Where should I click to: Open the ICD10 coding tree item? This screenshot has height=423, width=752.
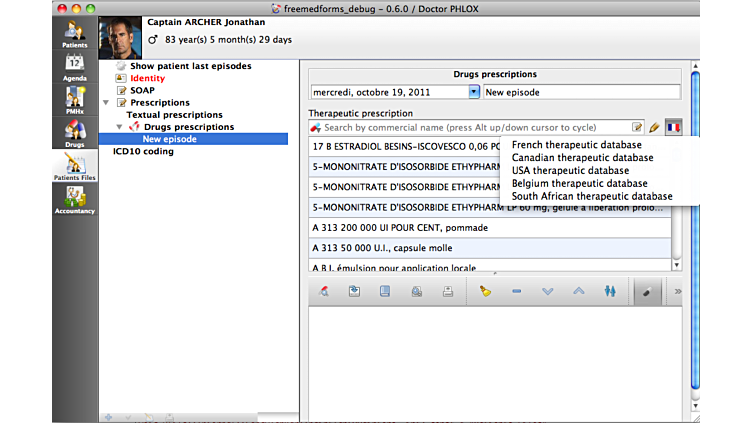pos(143,152)
